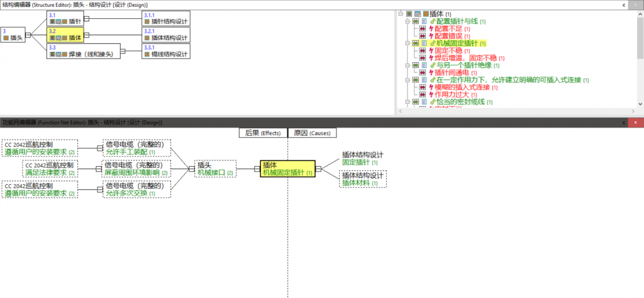
Task: Select the 后果 (Effects) header tab
Action: 262,133
